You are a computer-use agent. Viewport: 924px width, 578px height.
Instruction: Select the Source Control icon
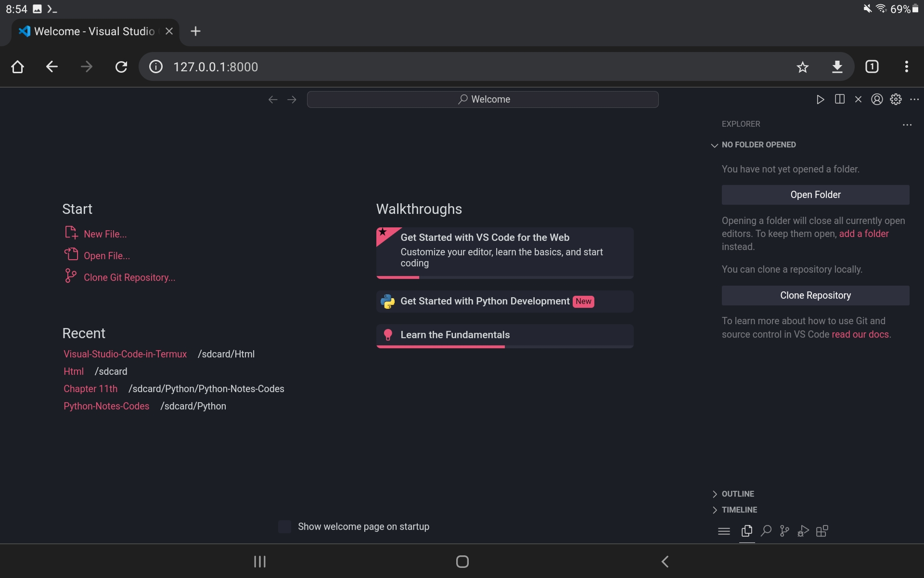pos(784,531)
